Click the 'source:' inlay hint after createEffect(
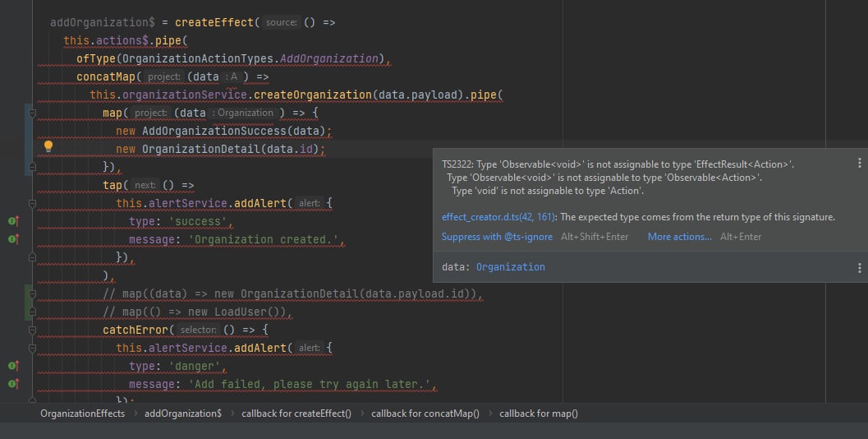This screenshot has height=439, width=868. coord(281,22)
